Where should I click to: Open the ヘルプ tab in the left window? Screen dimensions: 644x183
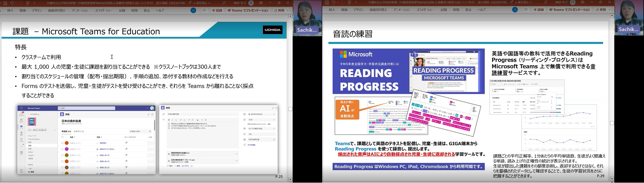[x=160, y=10]
